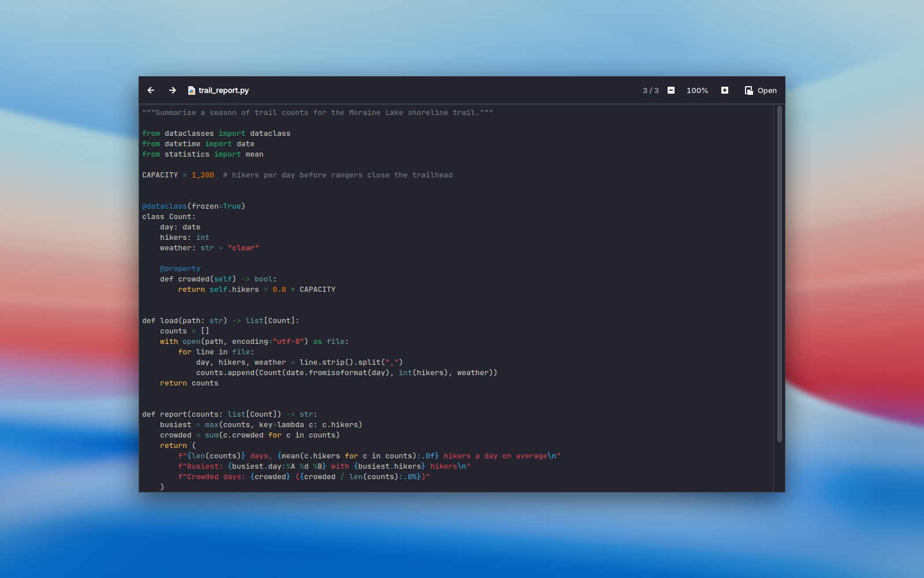Zoom out with the minus icon

pos(671,90)
